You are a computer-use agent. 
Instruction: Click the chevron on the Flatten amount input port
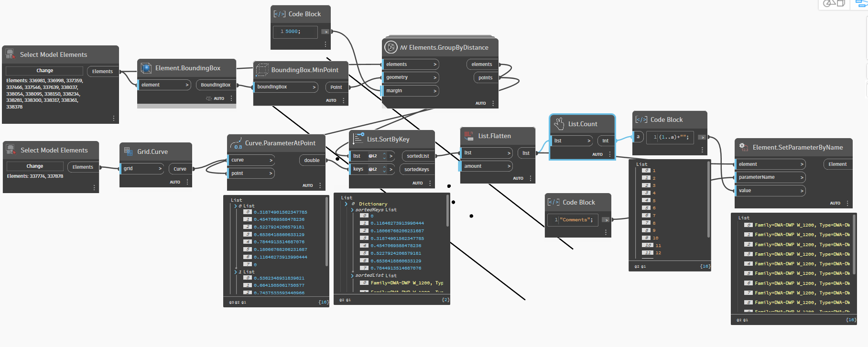509,166
